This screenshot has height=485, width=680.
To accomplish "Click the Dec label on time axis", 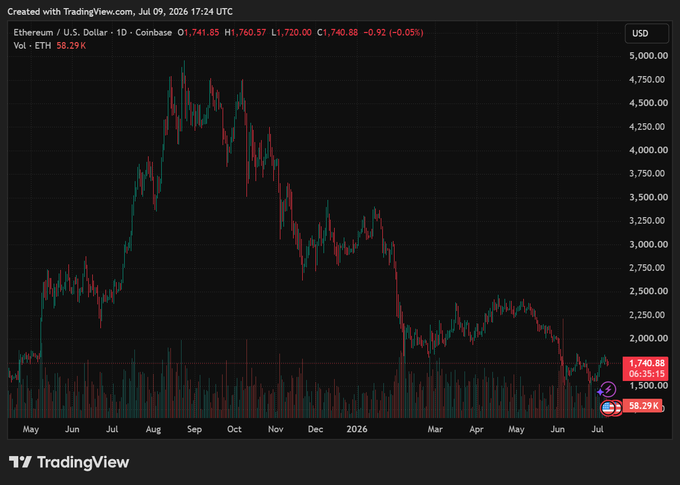I will [315, 429].
